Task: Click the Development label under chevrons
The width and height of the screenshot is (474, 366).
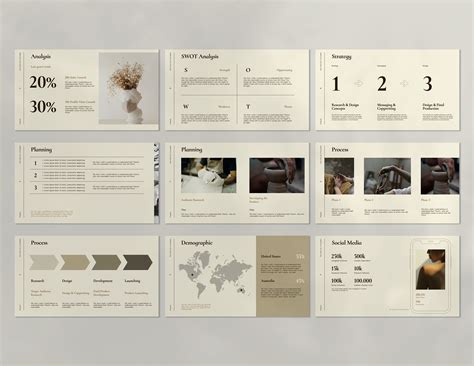Action: tap(103, 281)
